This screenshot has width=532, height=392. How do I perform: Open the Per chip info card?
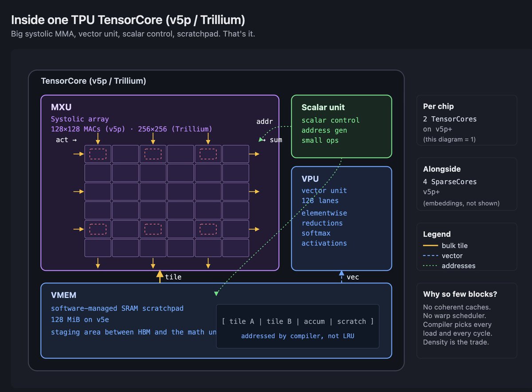tap(466, 120)
